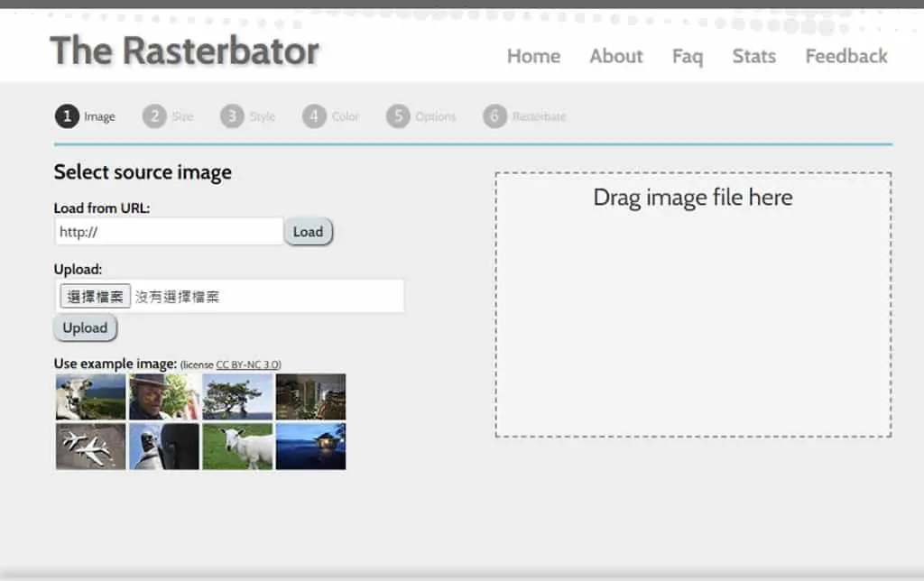Go to step 3 Style
The width and height of the screenshot is (924, 581).
point(247,116)
